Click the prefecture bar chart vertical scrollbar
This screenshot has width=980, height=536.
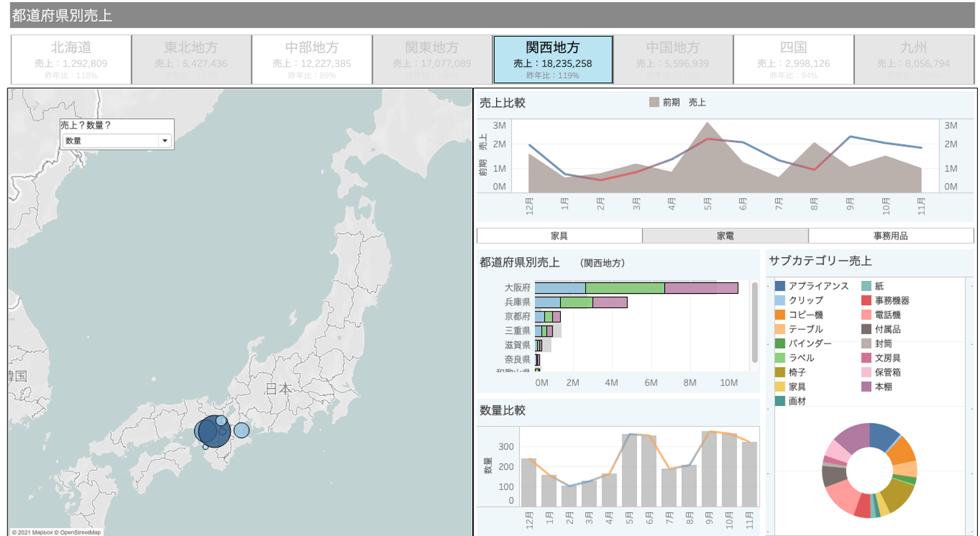754,323
